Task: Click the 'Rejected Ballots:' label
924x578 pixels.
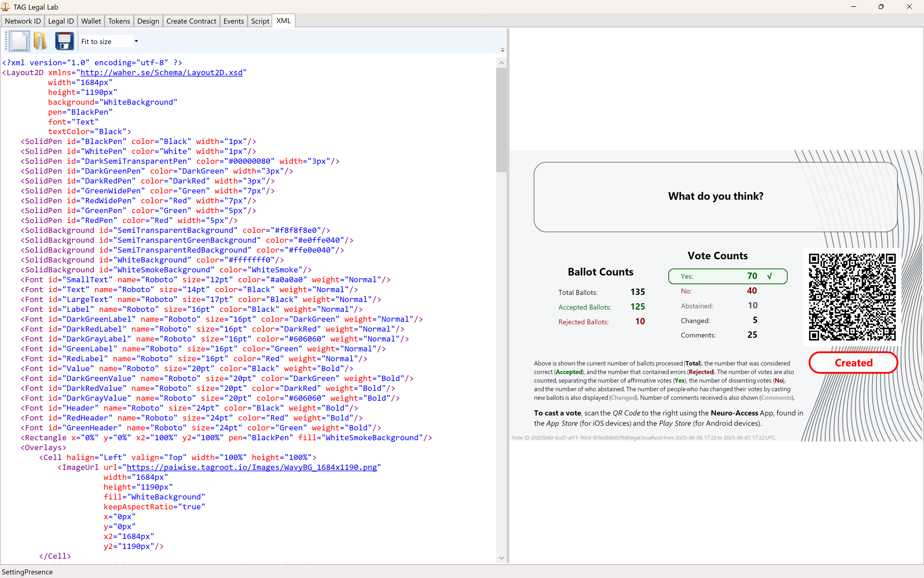Action: [584, 322]
